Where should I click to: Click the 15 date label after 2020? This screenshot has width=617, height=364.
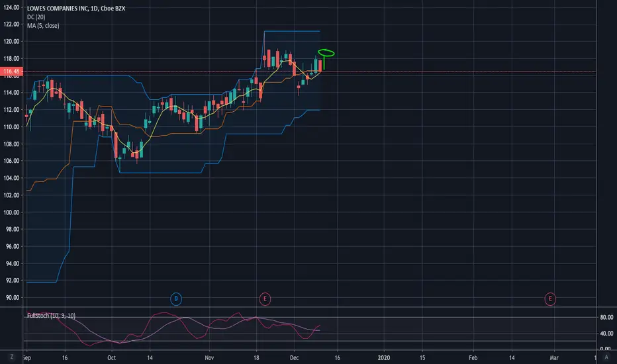tap(422, 357)
